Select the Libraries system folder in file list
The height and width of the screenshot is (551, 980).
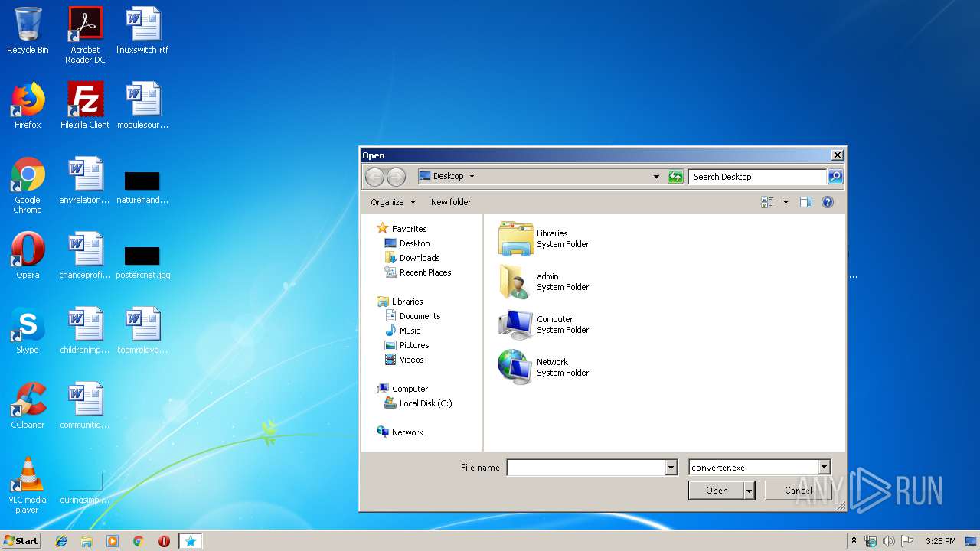coord(544,239)
